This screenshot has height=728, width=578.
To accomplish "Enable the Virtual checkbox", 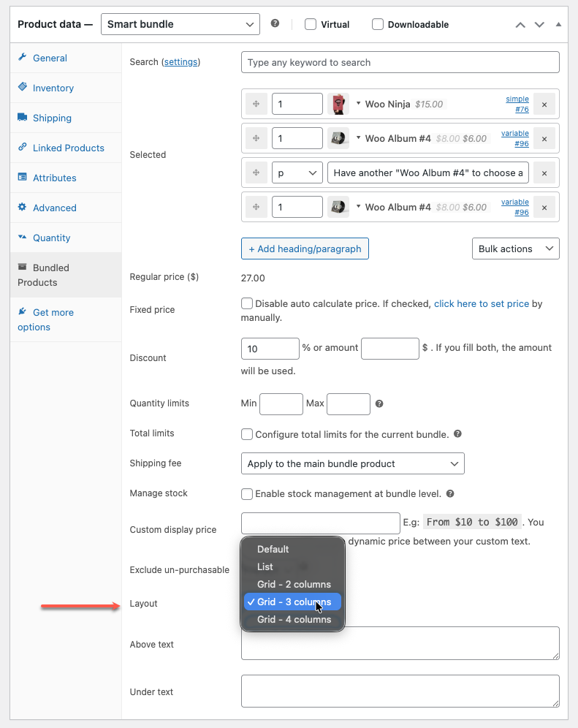I will tap(311, 24).
